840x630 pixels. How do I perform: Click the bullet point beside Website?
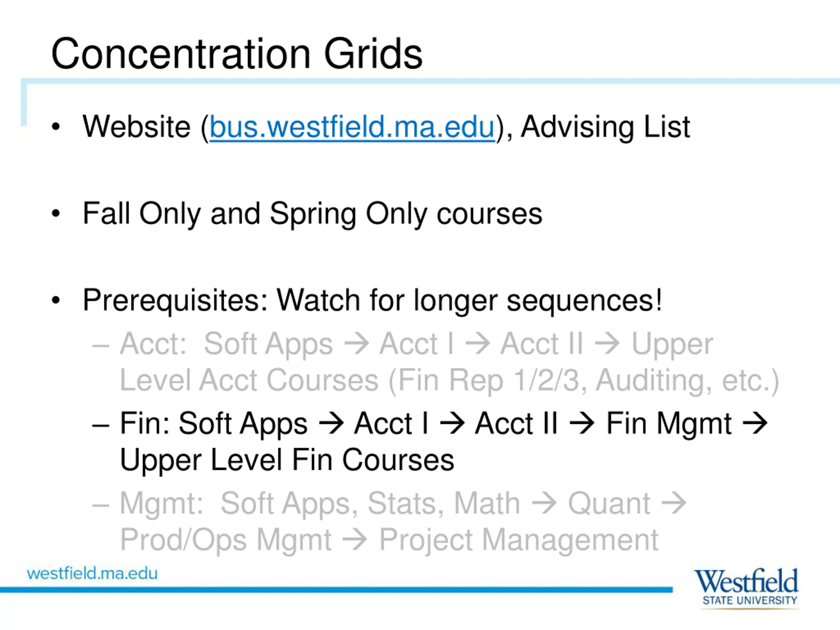tap(56, 126)
